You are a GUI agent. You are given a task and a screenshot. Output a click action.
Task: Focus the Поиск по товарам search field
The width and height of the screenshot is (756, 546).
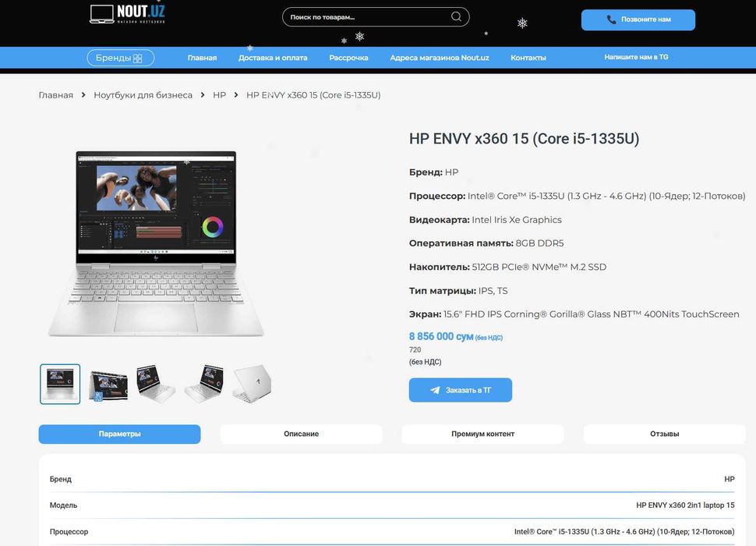point(376,17)
